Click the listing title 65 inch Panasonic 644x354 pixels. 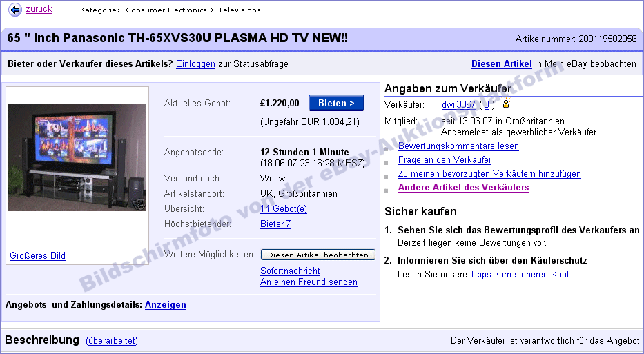[177, 38]
